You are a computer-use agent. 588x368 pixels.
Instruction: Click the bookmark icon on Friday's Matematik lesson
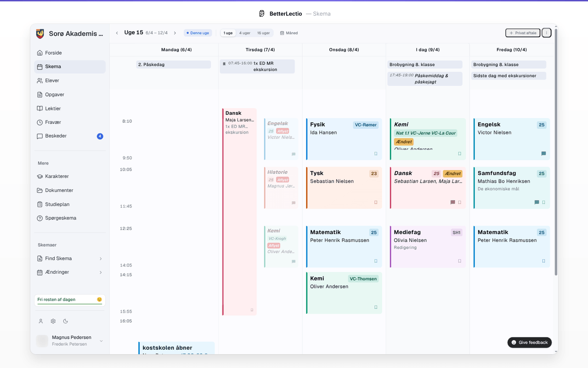543,261
